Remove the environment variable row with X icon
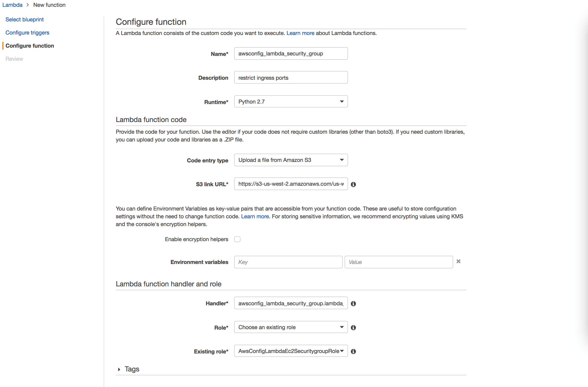588x387 pixels. (458, 261)
